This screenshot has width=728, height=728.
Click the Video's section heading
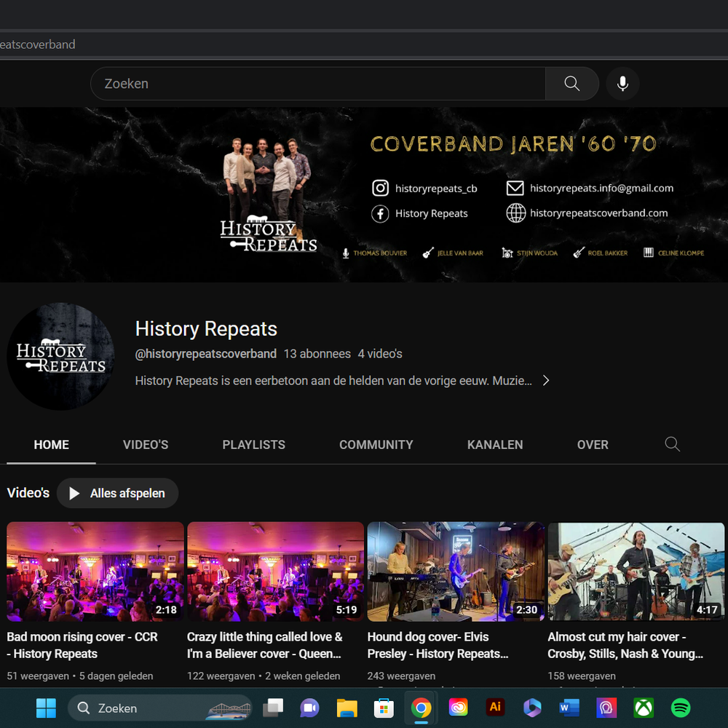click(28, 493)
